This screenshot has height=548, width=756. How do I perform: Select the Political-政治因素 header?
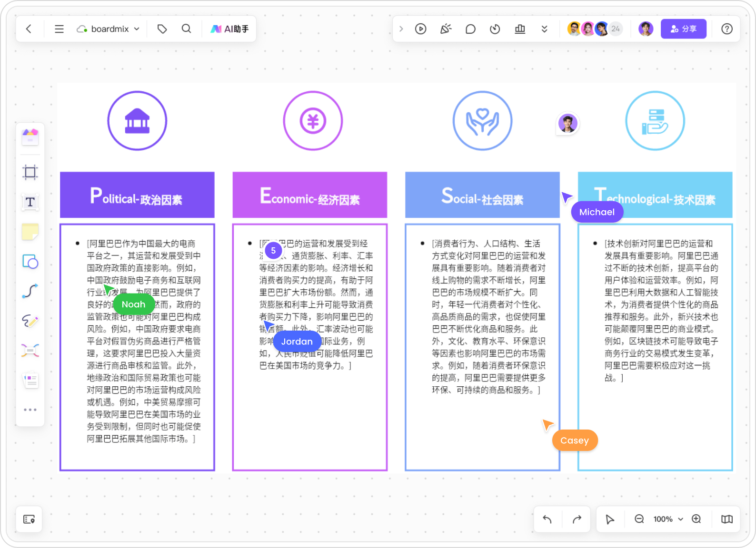click(137, 195)
